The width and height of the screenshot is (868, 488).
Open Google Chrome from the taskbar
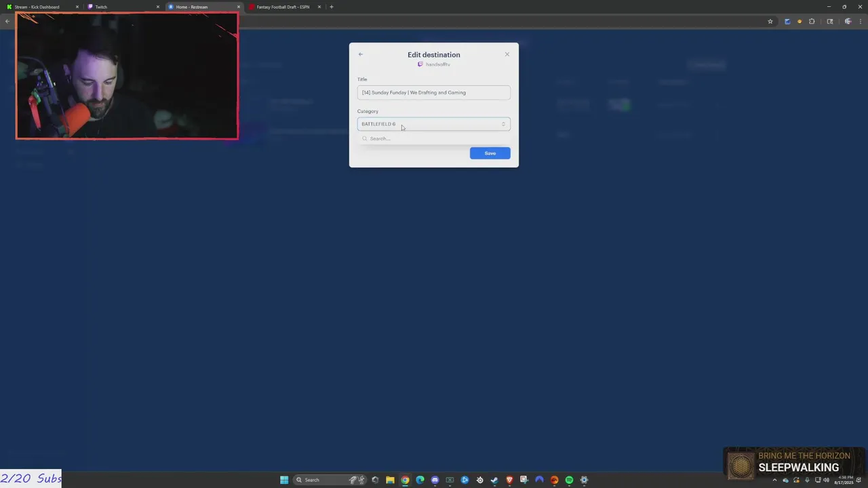click(x=405, y=480)
